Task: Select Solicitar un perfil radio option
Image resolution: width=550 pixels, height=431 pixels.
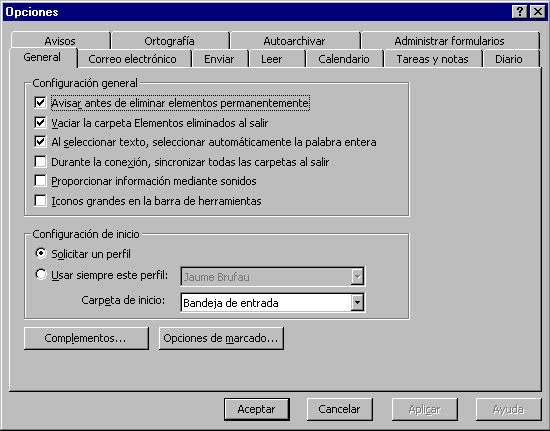Action: point(41,253)
